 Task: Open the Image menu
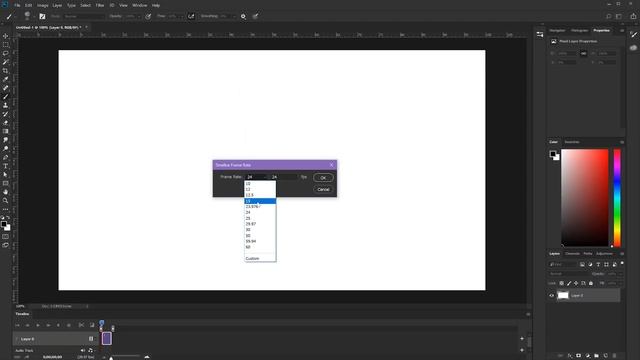coord(42,5)
